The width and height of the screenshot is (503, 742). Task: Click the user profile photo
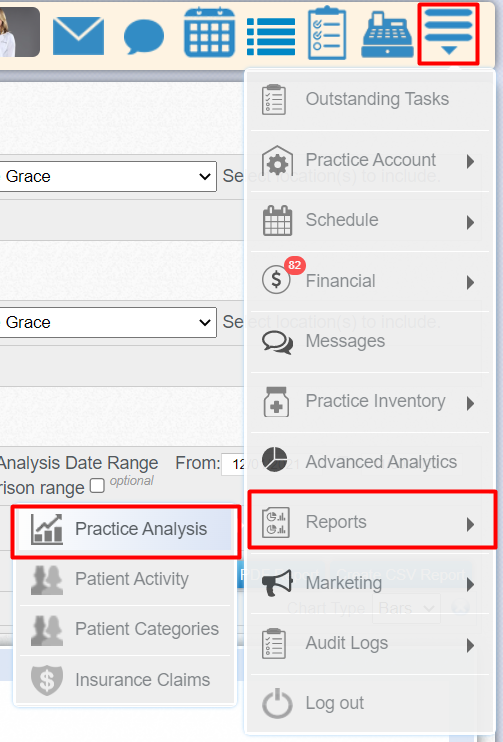(x=19, y=32)
